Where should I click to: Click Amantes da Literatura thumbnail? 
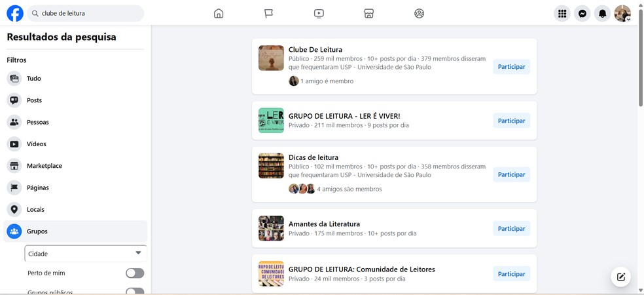[x=271, y=228]
